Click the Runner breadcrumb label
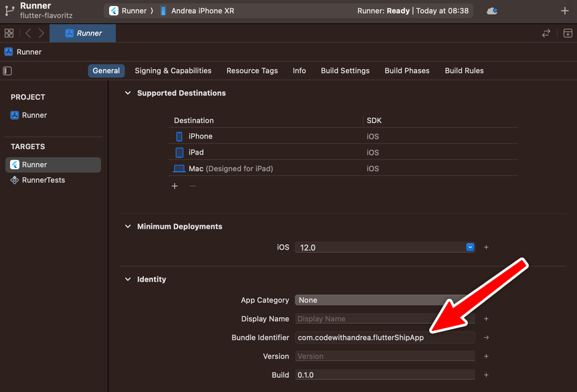577x392 pixels. click(x=29, y=52)
